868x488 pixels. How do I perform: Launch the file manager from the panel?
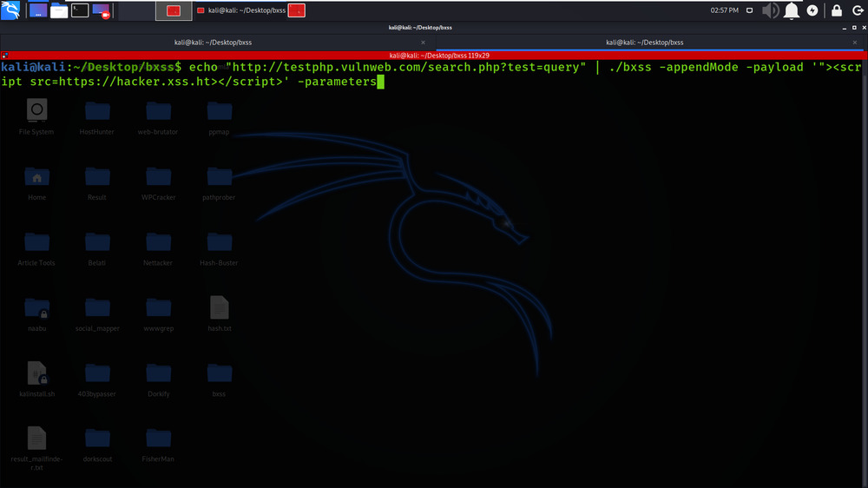pos(59,10)
